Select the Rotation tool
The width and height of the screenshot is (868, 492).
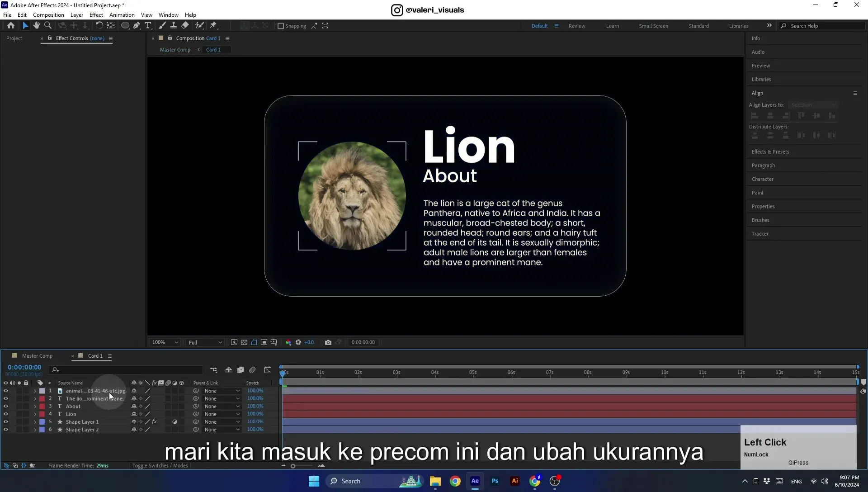[99, 26]
